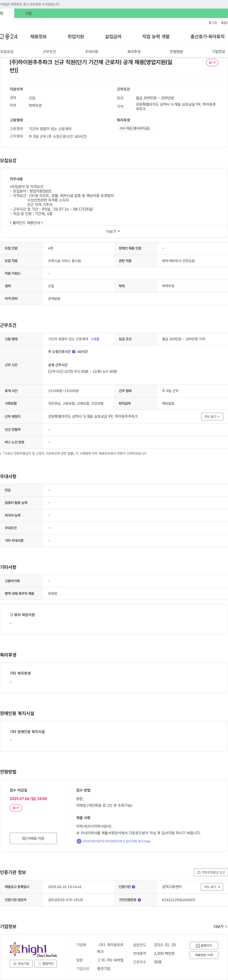Click the 2025.06.26 15:16:41 registration date

coord(65,887)
